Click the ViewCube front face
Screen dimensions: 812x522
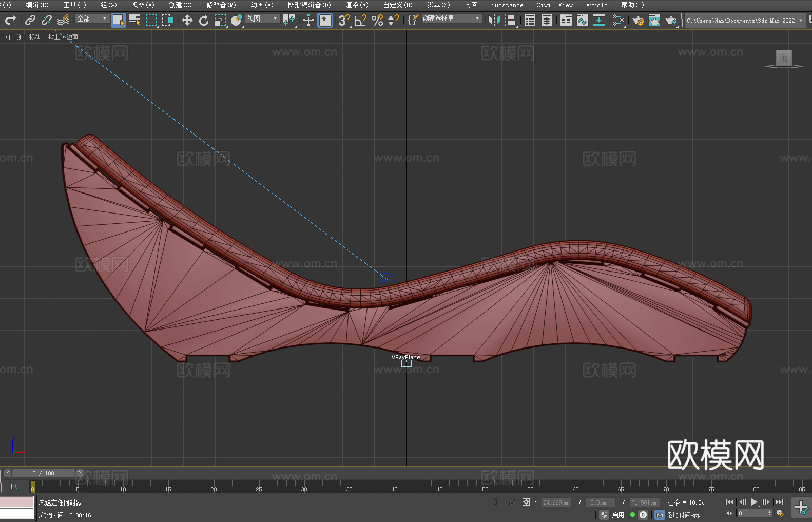[x=784, y=57]
